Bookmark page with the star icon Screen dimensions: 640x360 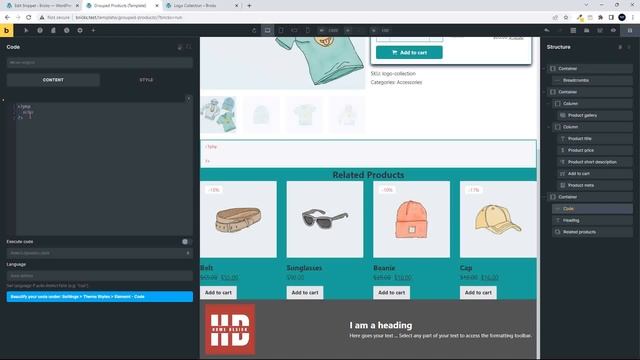[566, 18]
